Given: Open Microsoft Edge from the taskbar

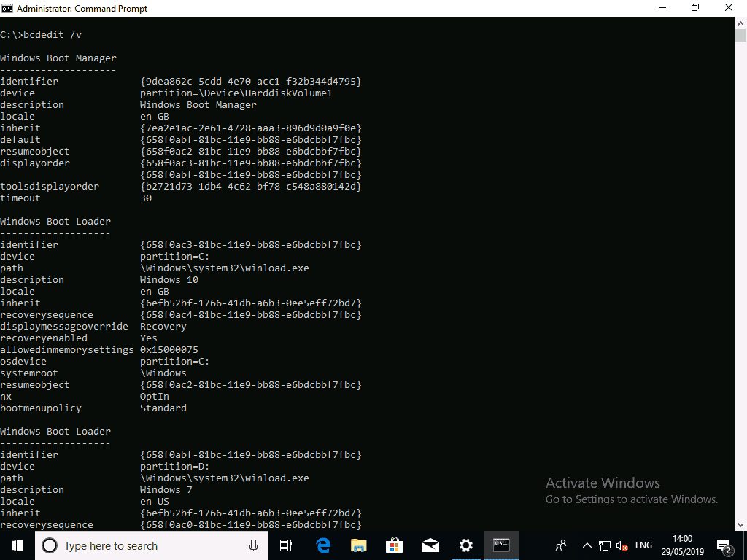Looking at the screenshot, I should (322, 545).
